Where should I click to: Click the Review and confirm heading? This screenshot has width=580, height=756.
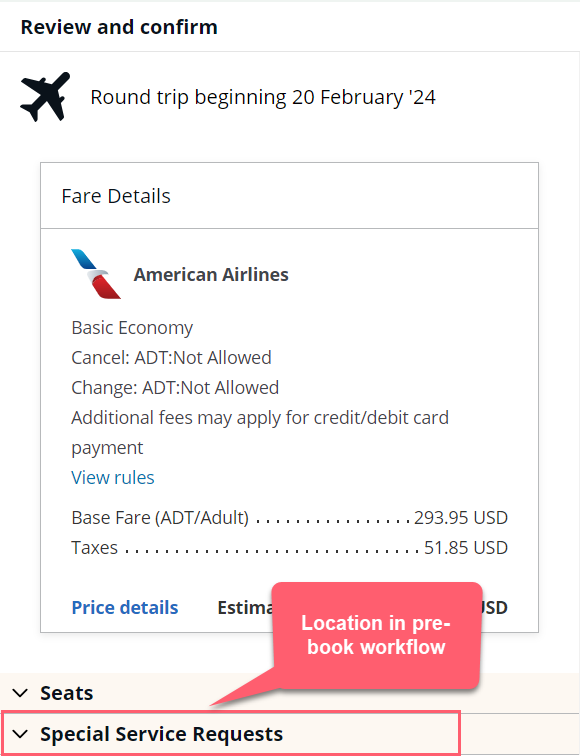pos(119,27)
